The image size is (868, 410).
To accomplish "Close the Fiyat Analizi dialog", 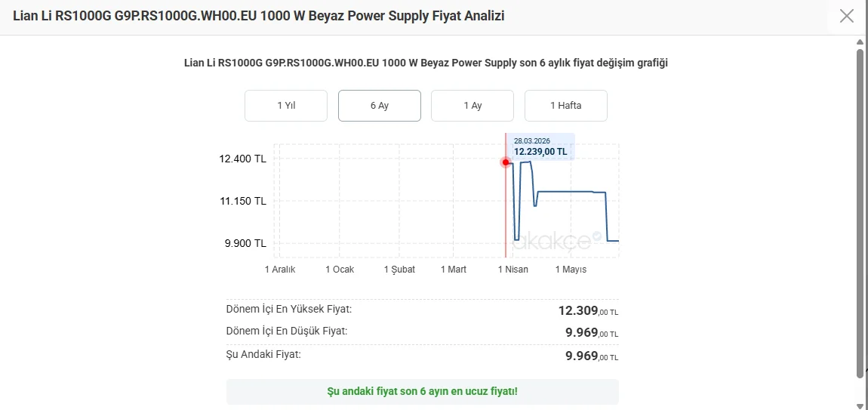I will coord(846,16).
